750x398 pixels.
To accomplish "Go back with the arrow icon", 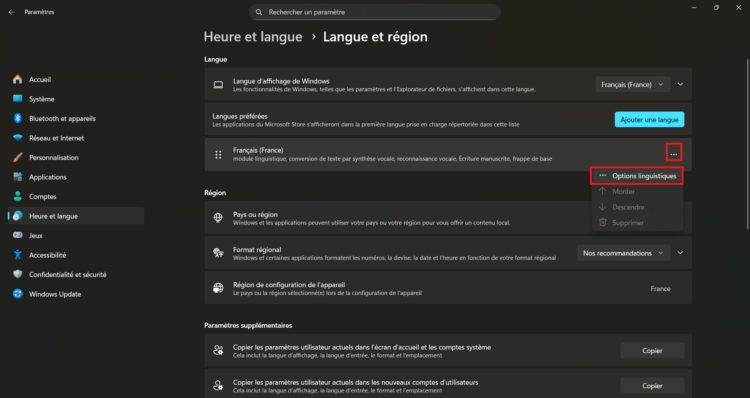I will click(11, 12).
